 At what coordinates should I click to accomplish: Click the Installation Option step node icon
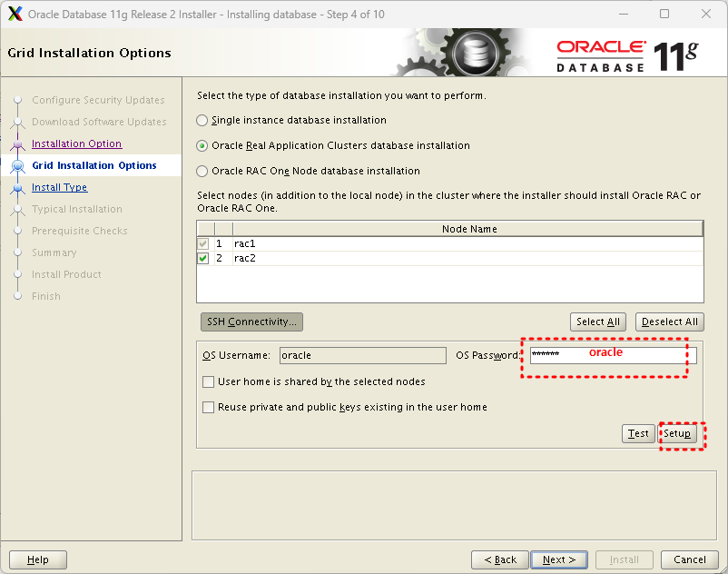click(x=17, y=144)
